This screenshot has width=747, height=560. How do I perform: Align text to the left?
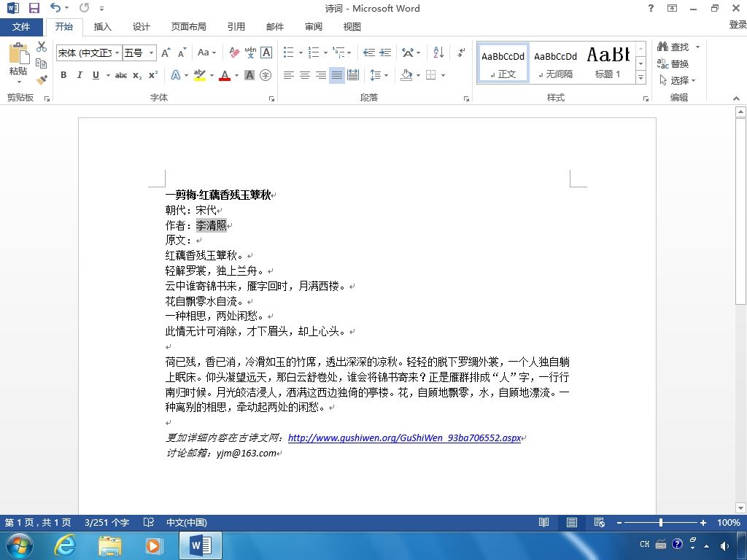289,75
